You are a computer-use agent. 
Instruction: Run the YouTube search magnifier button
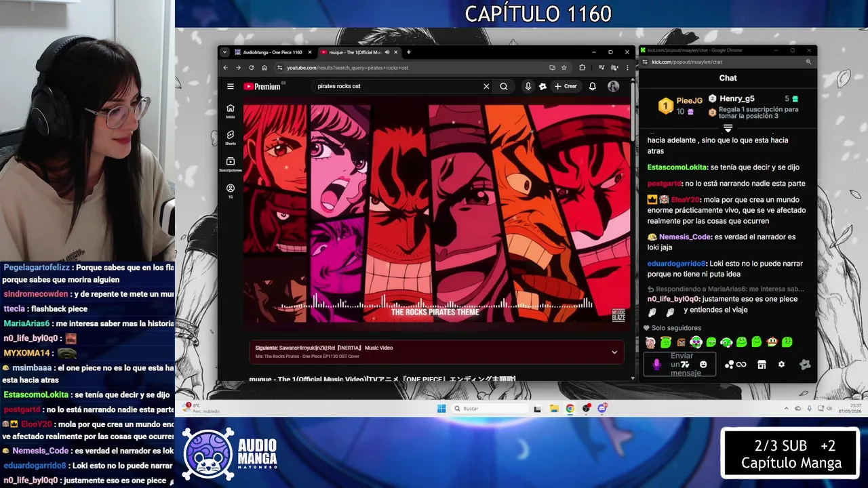coord(504,86)
